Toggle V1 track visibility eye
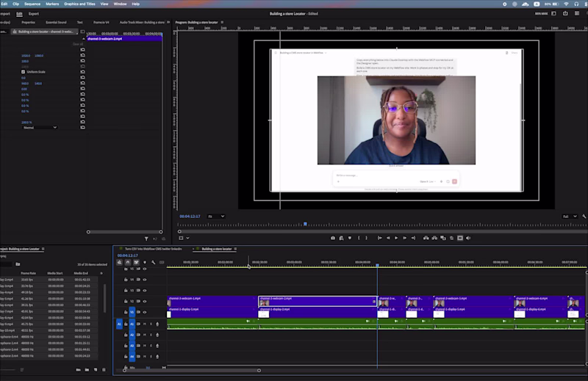 coord(145,312)
